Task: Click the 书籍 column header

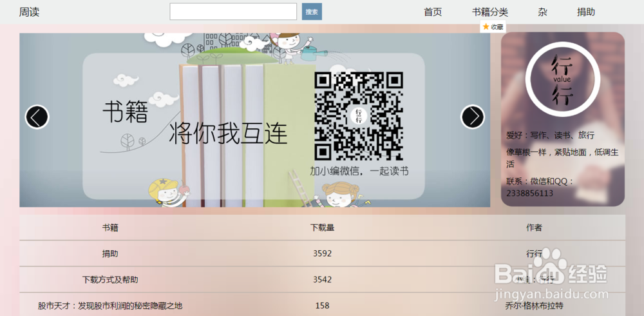Action: (110, 228)
